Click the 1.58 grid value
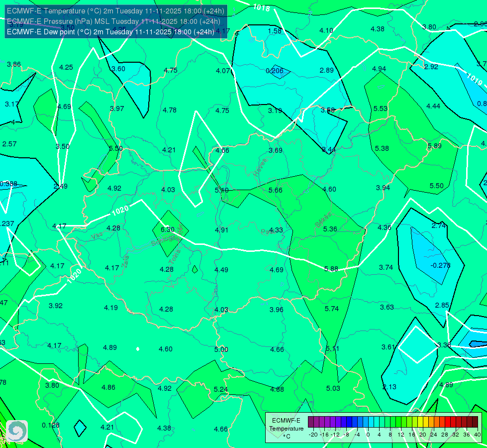Viewport: 487px width, 448px height. [x=275, y=31]
